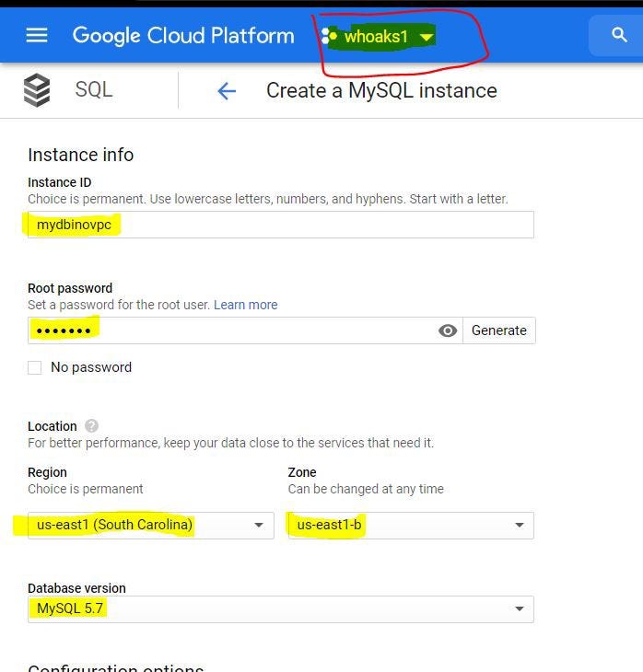Click the Google Cloud Platform title
The image size is (643, 672).
[x=183, y=36]
